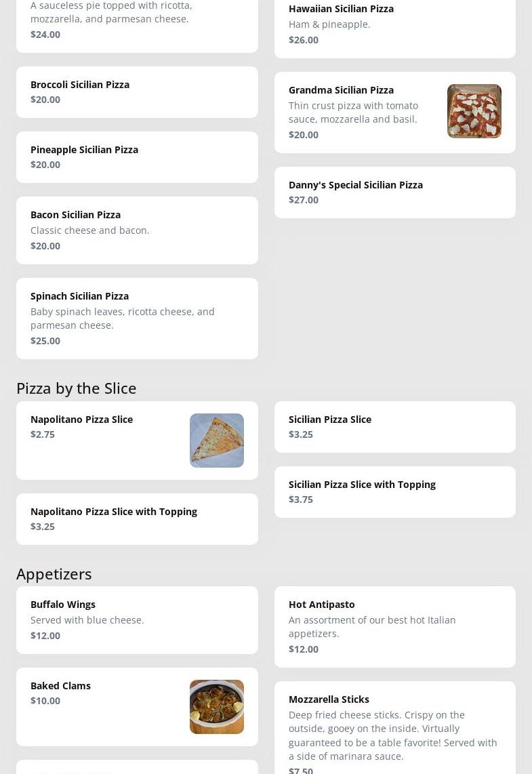Open the Grandma Sicilian Pizza photo
The width and height of the screenshot is (532, 774).
tap(474, 111)
